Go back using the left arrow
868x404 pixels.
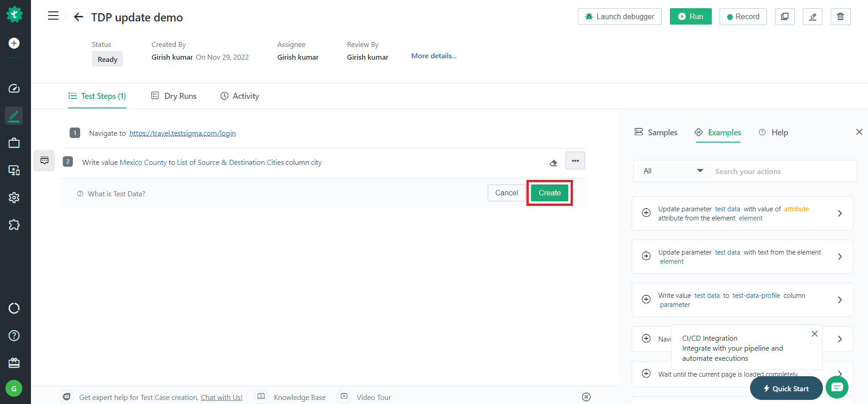(x=78, y=17)
